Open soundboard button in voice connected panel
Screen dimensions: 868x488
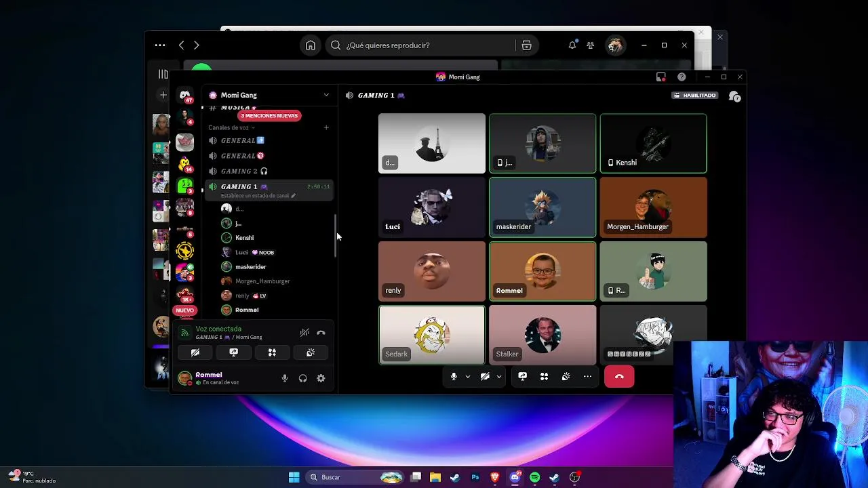click(x=311, y=352)
